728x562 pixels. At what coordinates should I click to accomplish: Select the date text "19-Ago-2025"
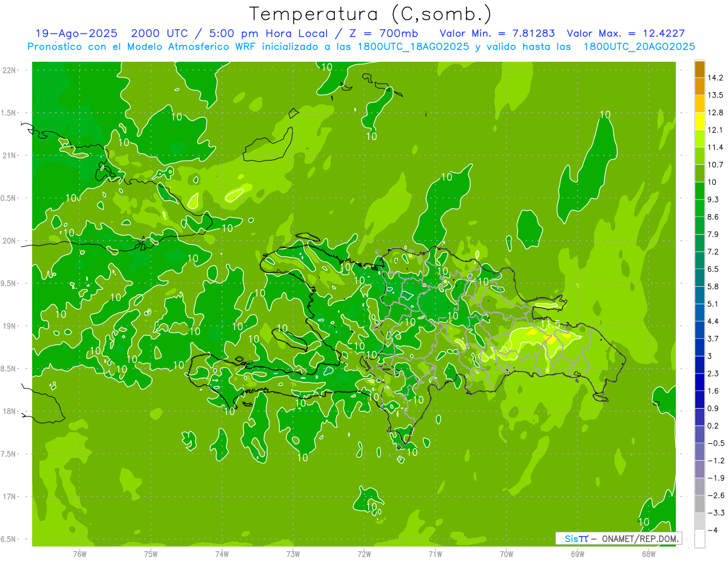76,33
